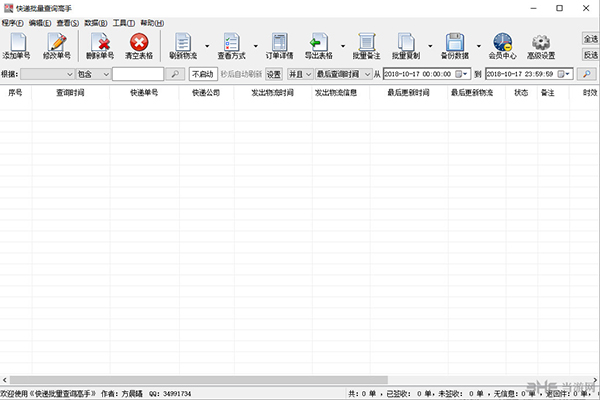This screenshot has width=600, height=400.
Task: Click the 序号 column header
Action: point(15,93)
